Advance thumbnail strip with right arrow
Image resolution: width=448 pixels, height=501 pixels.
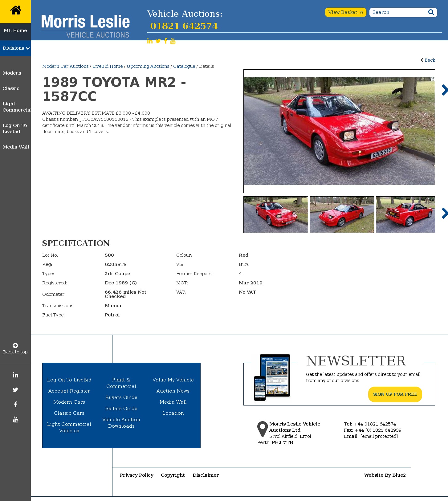pos(444,213)
